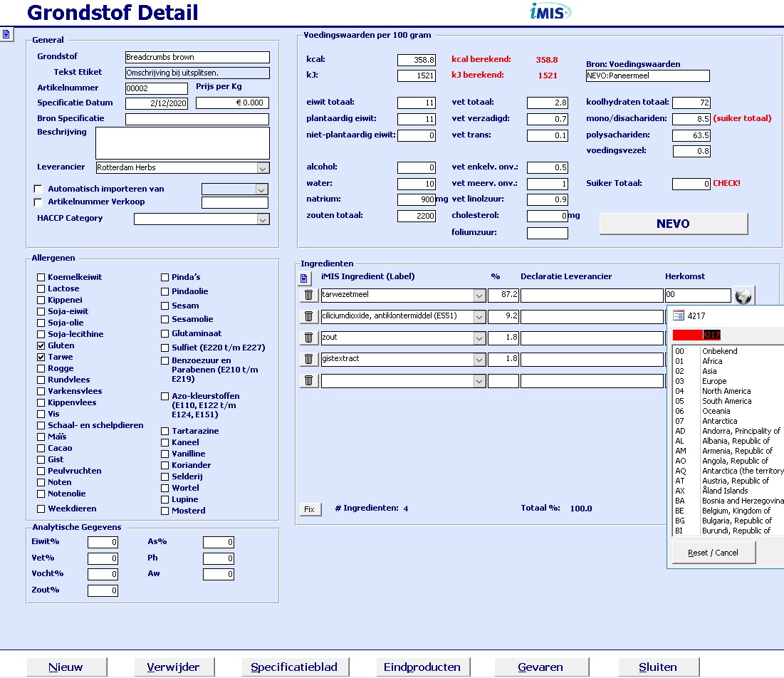Image resolution: width=784 pixels, height=678 pixels.
Task: Uncheck the Tarwe allergen
Action: pyautogui.click(x=41, y=357)
